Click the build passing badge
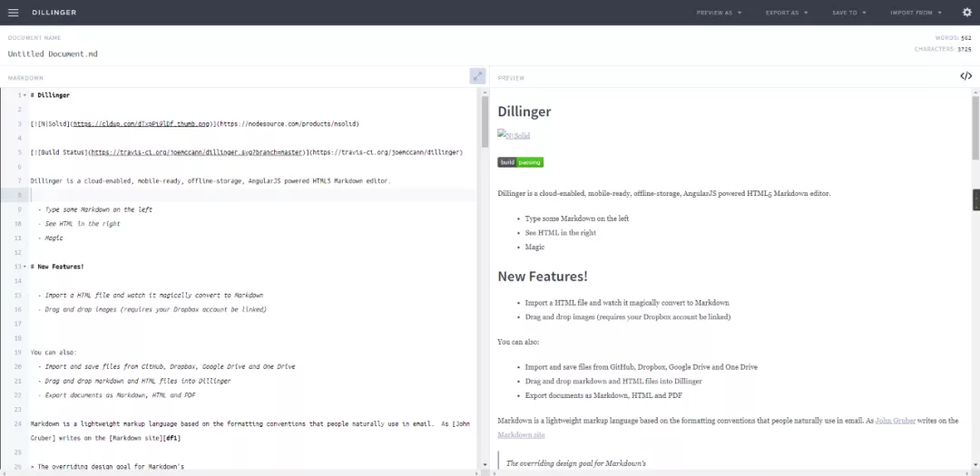The image size is (980, 476). click(x=520, y=162)
